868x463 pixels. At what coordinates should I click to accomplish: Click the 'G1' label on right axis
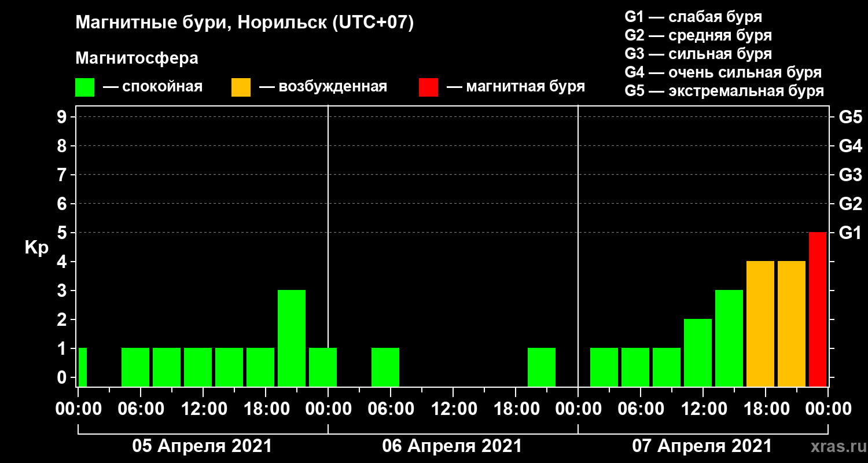coord(850,233)
